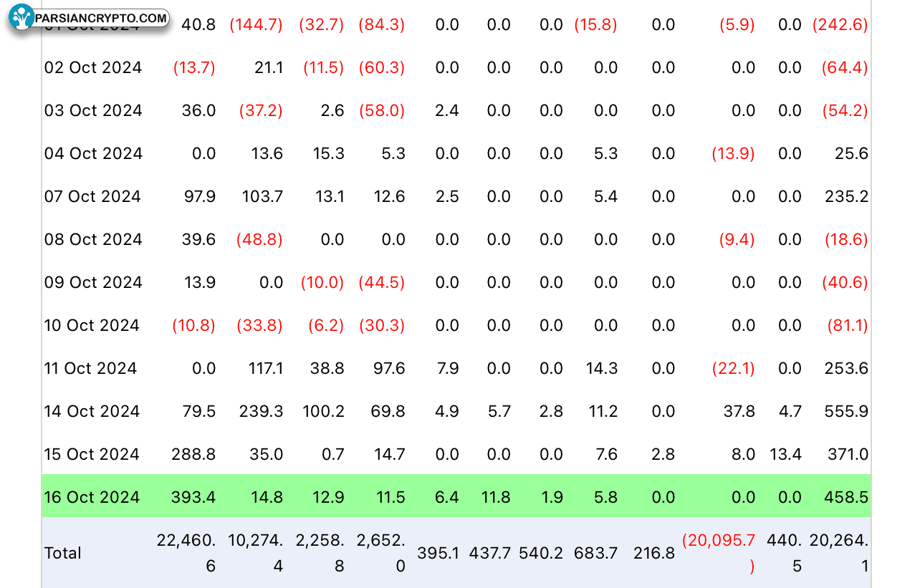This screenshot has height=588, width=920.
Task: Click '(54.2)' total for 03 Oct
Action: [x=845, y=110]
